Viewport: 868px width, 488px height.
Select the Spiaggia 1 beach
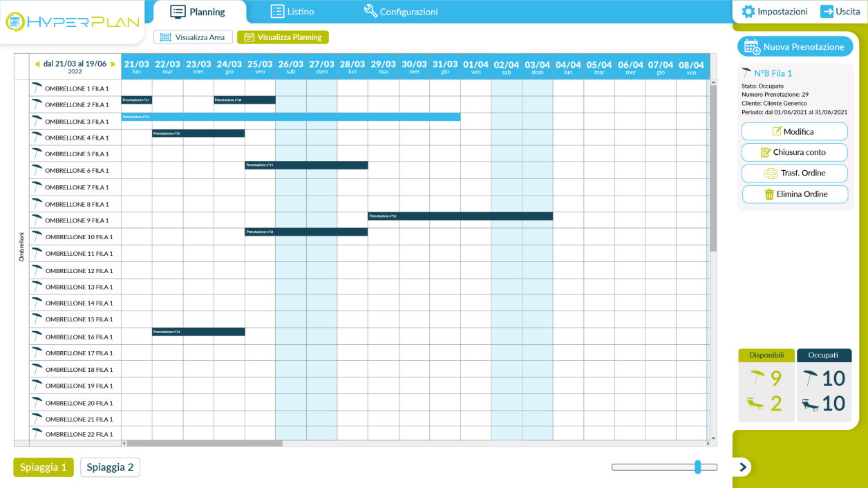tap(43, 467)
